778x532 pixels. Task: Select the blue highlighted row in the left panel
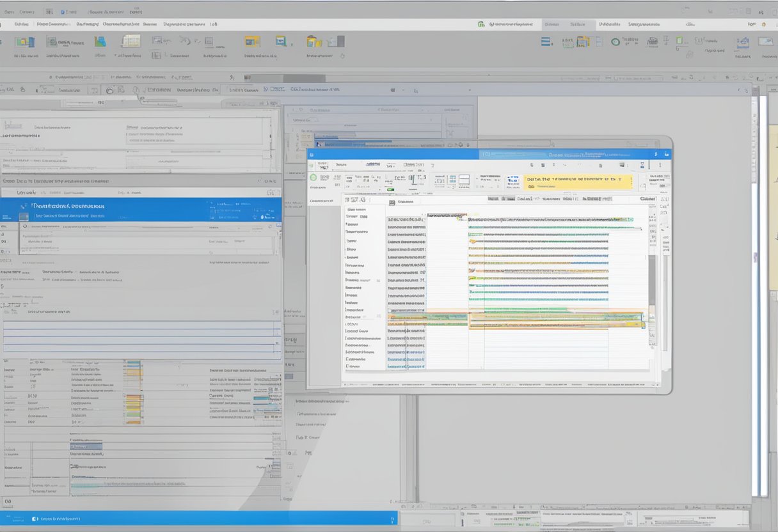click(141, 210)
